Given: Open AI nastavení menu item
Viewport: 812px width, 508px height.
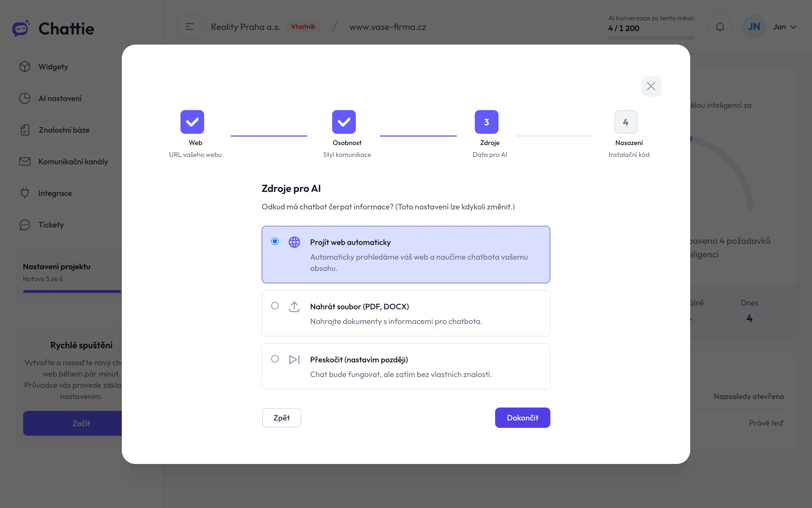Looking at the screenshot, I should pos(60,98).
